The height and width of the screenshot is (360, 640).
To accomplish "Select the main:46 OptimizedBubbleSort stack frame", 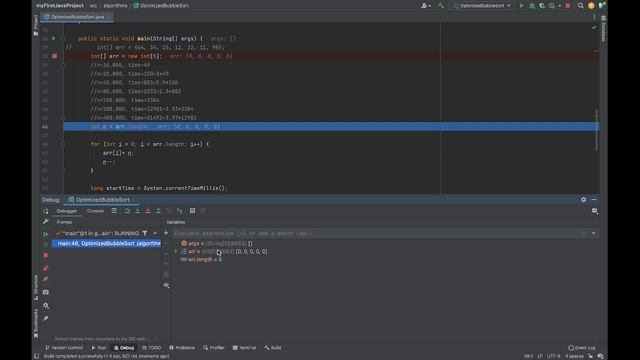I will coord(107,243).
